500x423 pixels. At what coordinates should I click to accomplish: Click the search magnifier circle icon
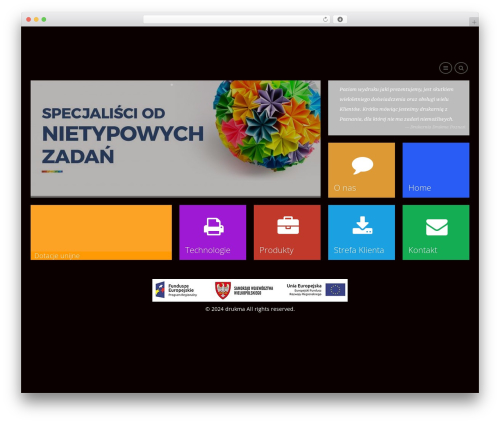coord(461,68)
